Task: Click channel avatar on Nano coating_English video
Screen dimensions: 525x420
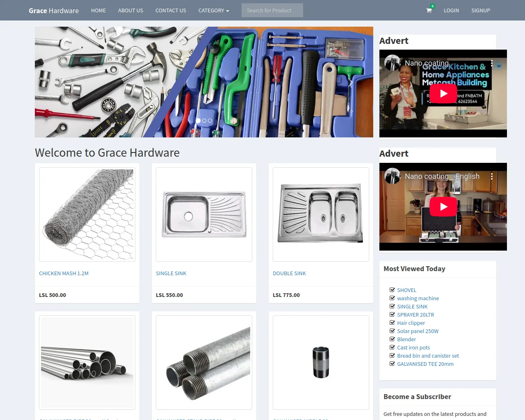Action: [393, 176]
